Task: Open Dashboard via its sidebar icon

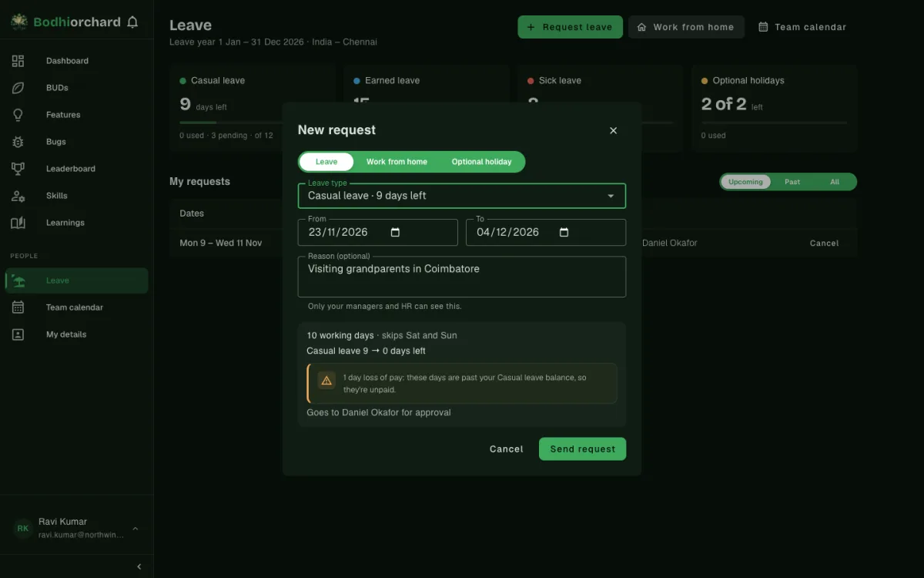Action: [18, 61]
